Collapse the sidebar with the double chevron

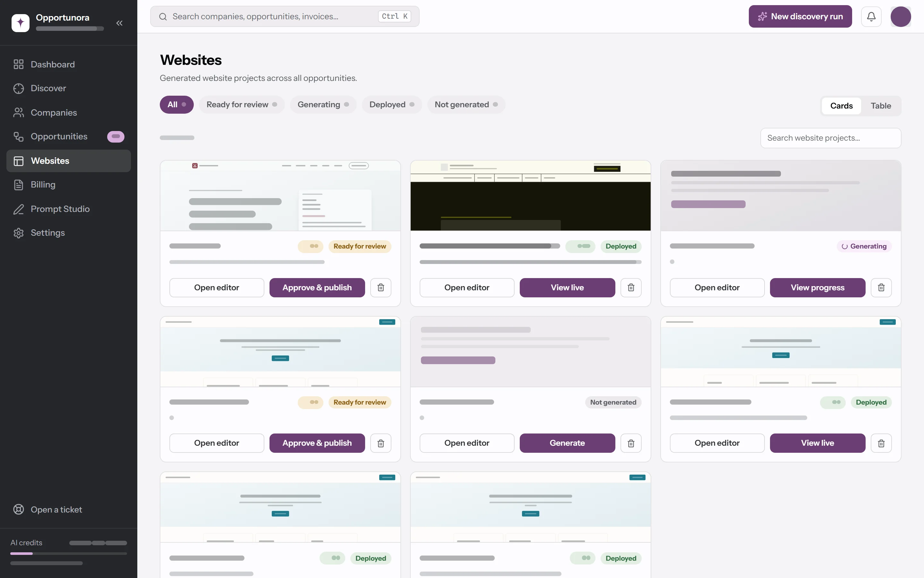point(119,23)
